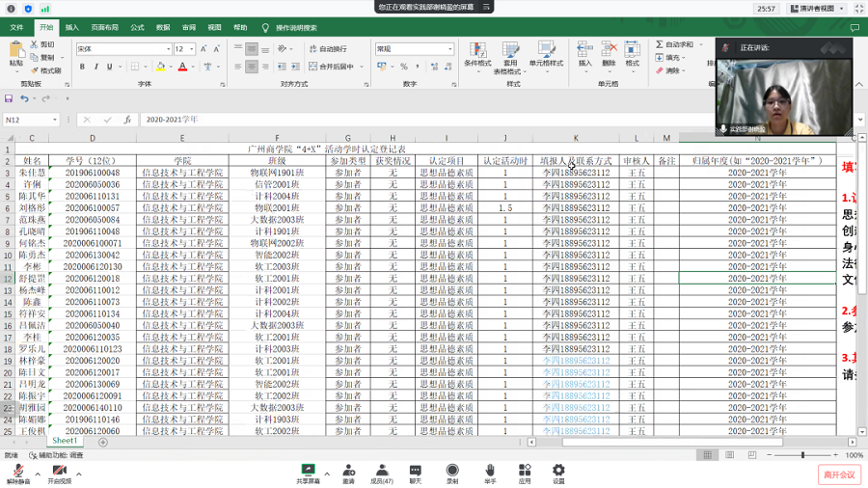Screen dimensions: 868x488
Task: Open the font name dropdown showing 宋体
Action: click(167, 49)
